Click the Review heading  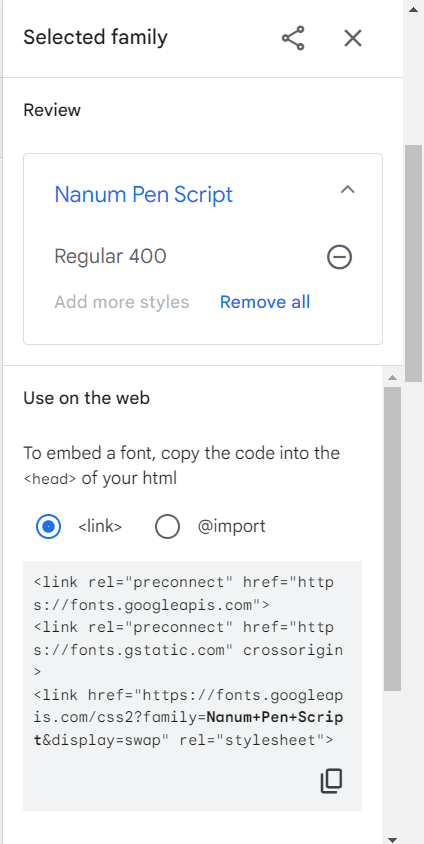coord(52,110)
